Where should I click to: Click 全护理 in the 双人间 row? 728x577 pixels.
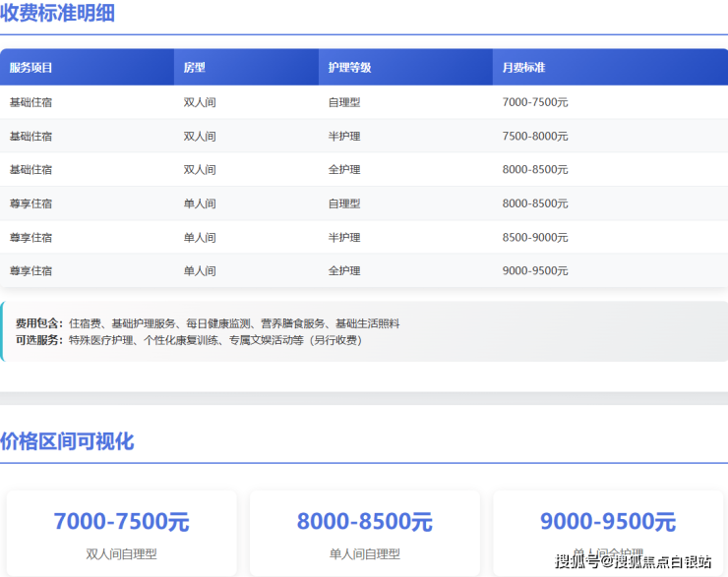click(x=344, y=169)
